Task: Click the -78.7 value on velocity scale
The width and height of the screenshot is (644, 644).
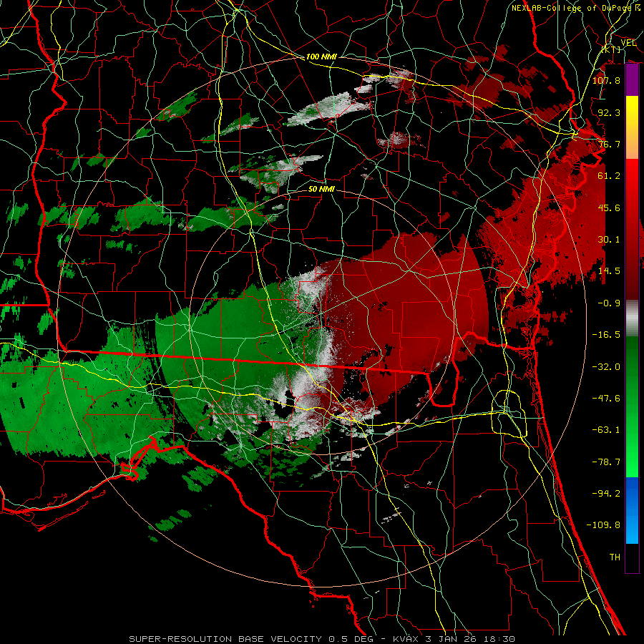Action: [606, 462]
